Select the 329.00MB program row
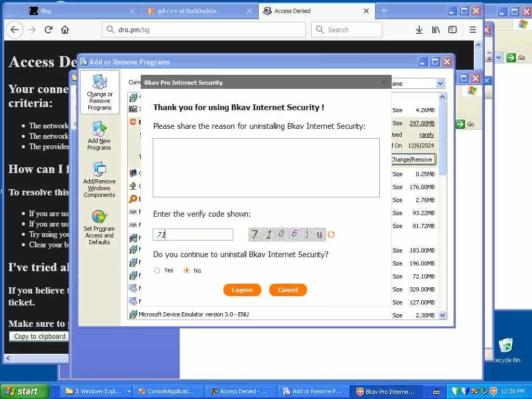Viewport: 532px width, 399px height. pyautogui.click(x=283, y=289)
